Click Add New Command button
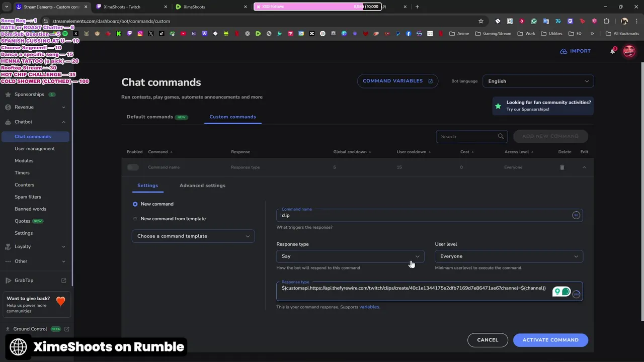 tap(550, 136)
